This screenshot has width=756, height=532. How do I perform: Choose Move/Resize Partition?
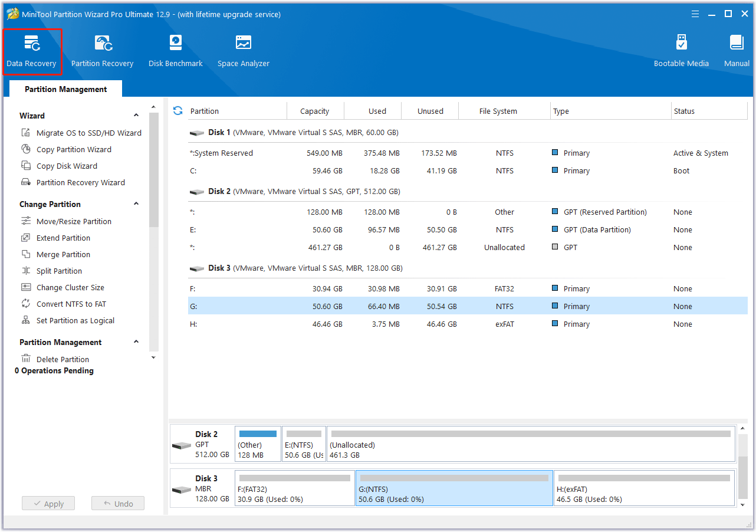66,221
